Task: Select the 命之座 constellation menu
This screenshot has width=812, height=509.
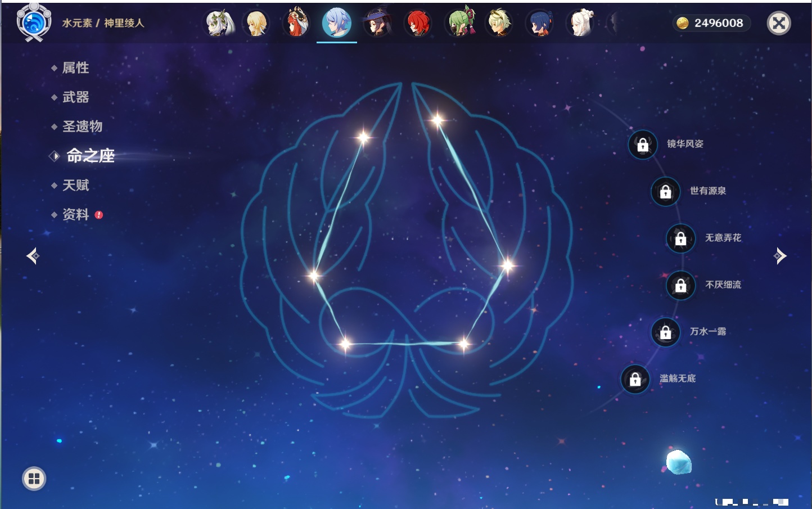Action: click(91, 156)
